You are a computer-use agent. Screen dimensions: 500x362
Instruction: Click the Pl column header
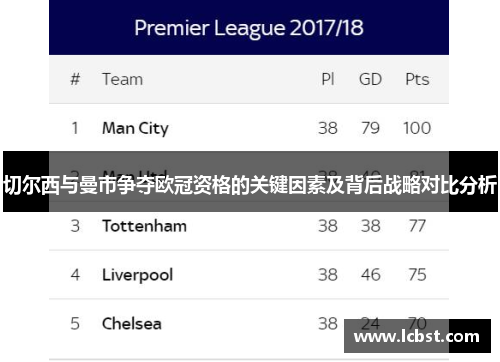[x=328, y=79]
